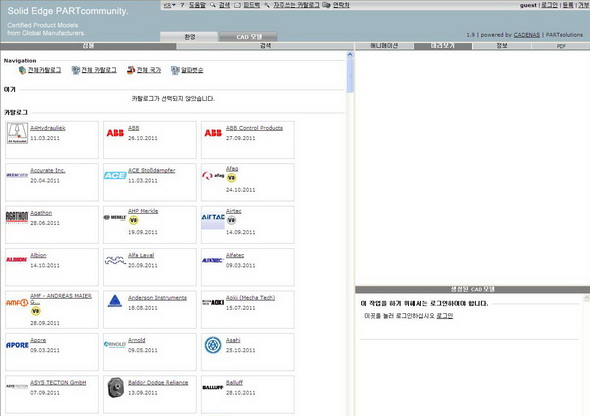The width and height of the screenshot is (590, 416).
Task: Click the AHydraulek catalog logo
Action: [17, 133]
